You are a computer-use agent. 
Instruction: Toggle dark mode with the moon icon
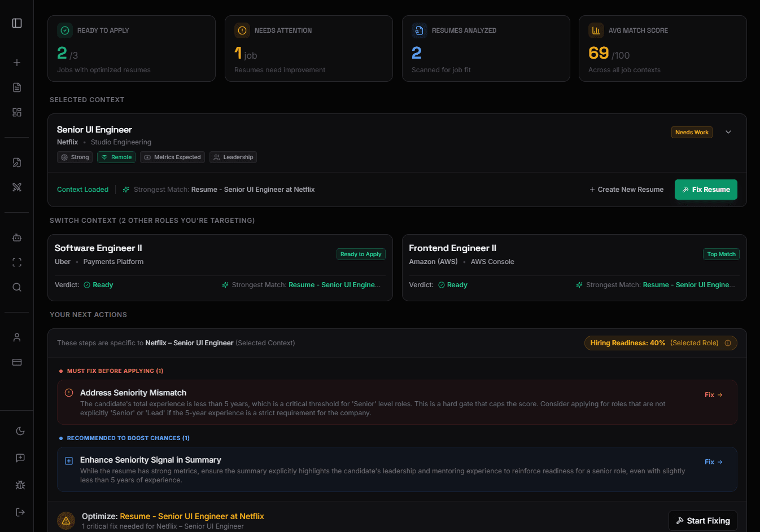pyautogui.click(x=20, y=431)
